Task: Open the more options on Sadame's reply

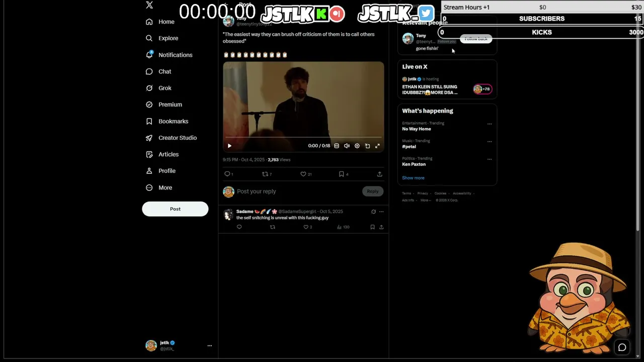Action: coord(381,212)
